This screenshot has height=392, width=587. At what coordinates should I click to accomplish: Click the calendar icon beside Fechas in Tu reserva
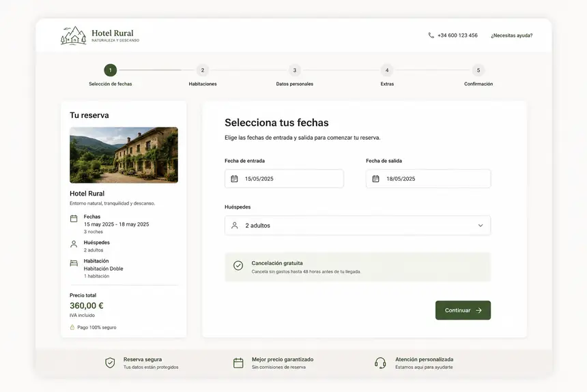(x=74, y=219)
